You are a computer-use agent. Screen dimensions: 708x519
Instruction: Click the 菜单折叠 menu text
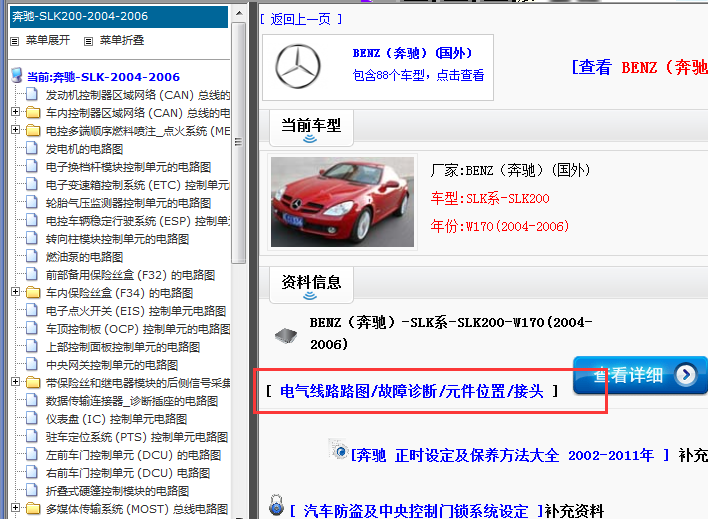122,40
